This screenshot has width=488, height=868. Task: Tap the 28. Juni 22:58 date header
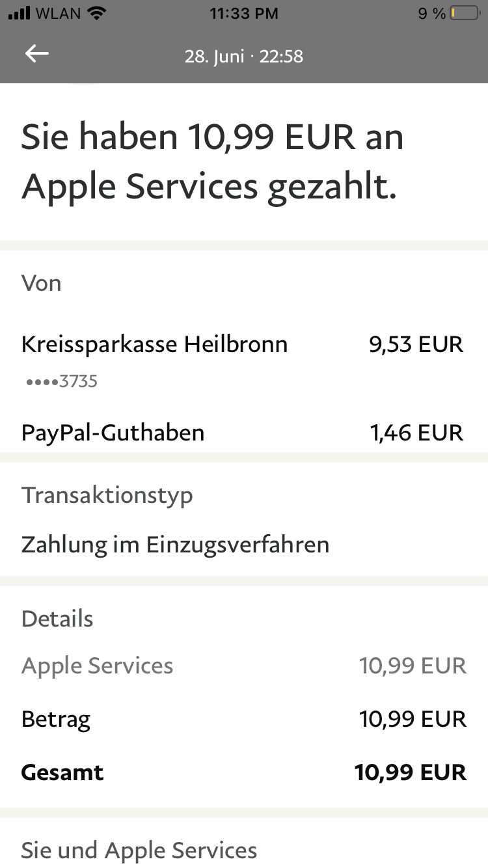click(244, 56)
